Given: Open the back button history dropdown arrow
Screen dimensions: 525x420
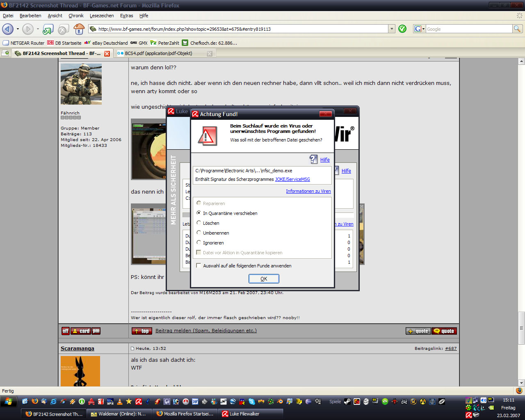Looking at the screenshot, I should (18, 29).
